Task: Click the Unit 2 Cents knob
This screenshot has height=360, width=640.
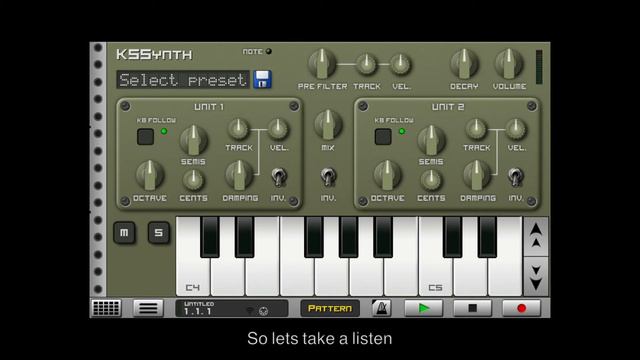Action: pyautogui.click(x=431, y=180)
